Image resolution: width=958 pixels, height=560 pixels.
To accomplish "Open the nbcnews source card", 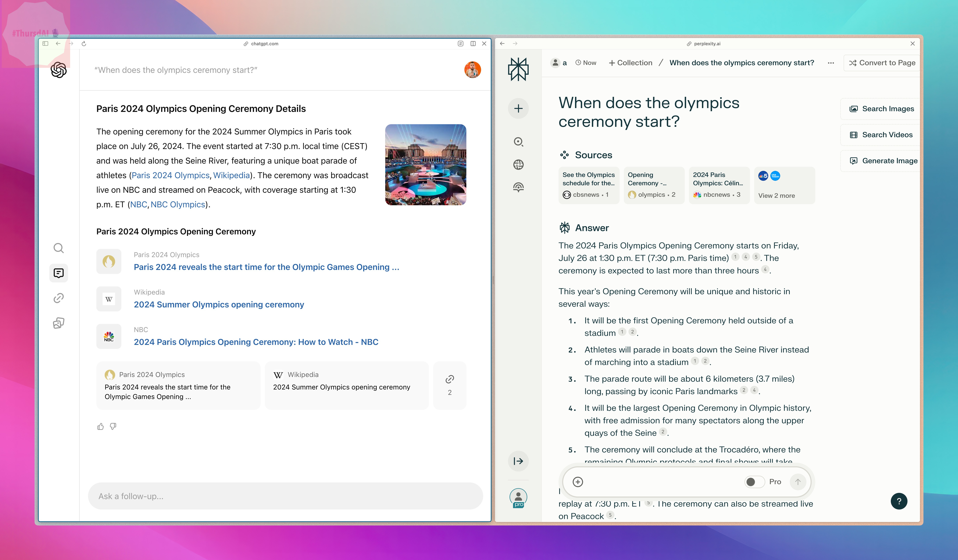I will (719, 185).
